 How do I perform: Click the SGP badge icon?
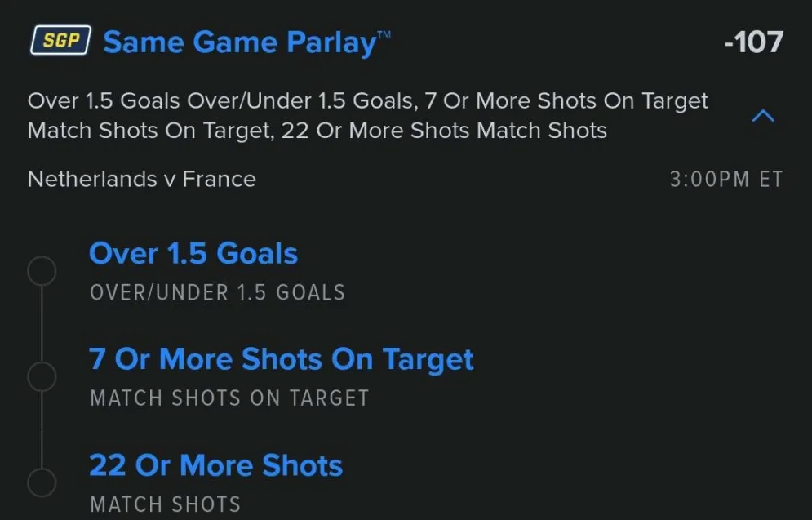(60, 41)
